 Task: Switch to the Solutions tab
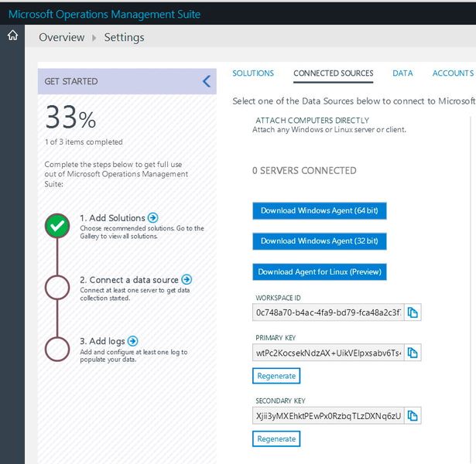pos(253,73)
